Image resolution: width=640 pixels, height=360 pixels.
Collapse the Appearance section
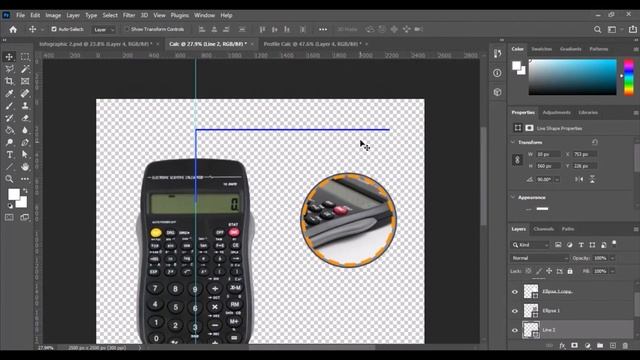pos(513,197)
